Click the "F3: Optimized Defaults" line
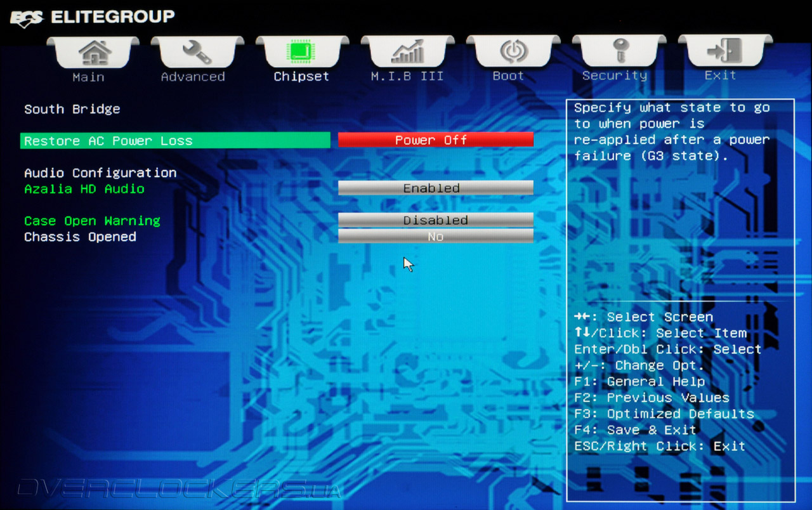This screenshot has height=510, width=812. [664, 414]
